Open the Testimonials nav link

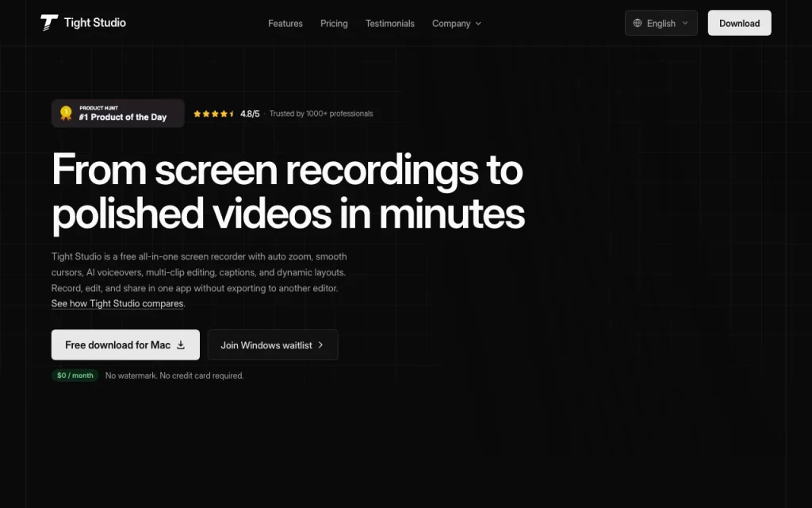tap(390, 23)
